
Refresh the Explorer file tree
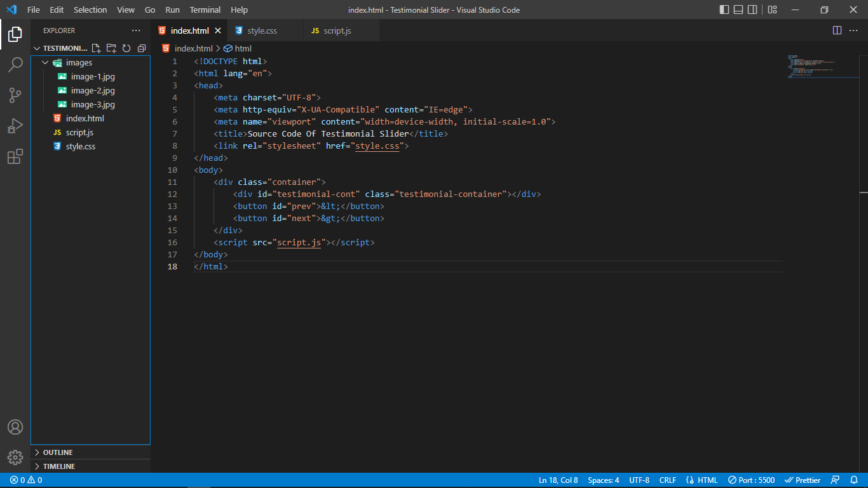(x=126, y=48)
